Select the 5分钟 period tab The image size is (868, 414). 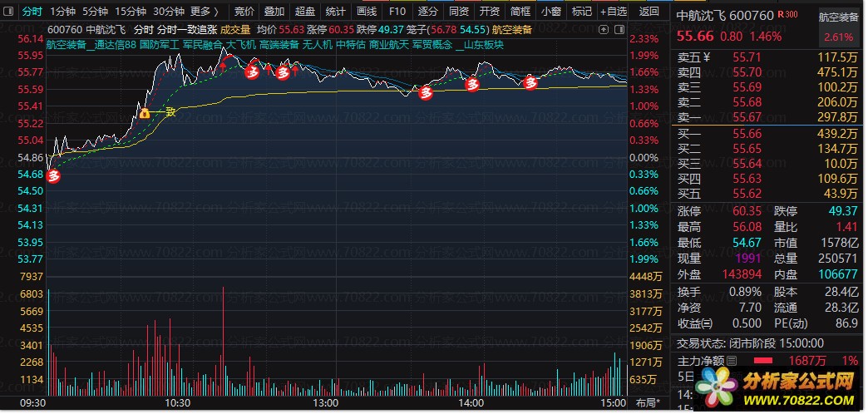point(95,11)
